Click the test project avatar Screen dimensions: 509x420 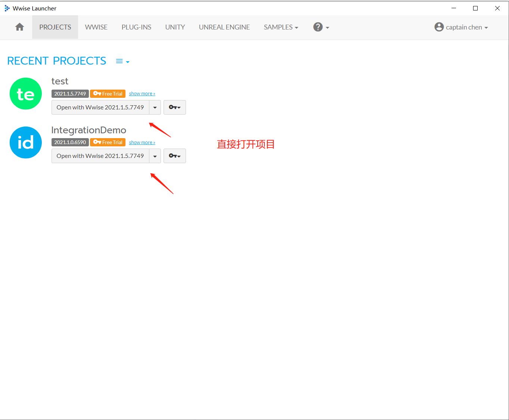[x=25, y=94]
